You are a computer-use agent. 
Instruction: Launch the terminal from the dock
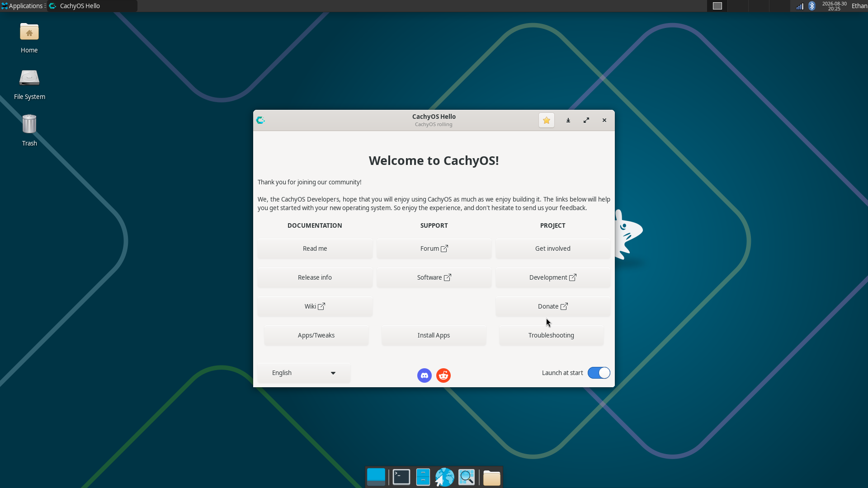click(x=401, y=477)
